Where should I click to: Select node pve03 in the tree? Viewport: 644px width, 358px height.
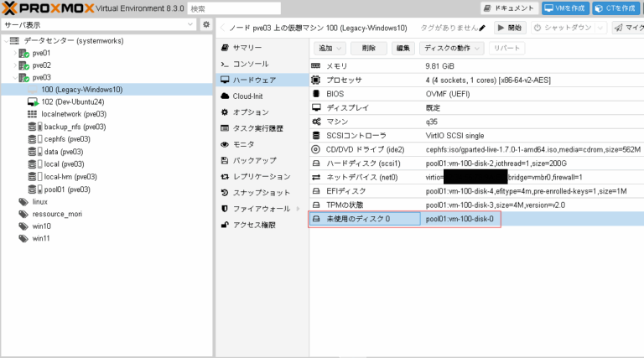41,78
